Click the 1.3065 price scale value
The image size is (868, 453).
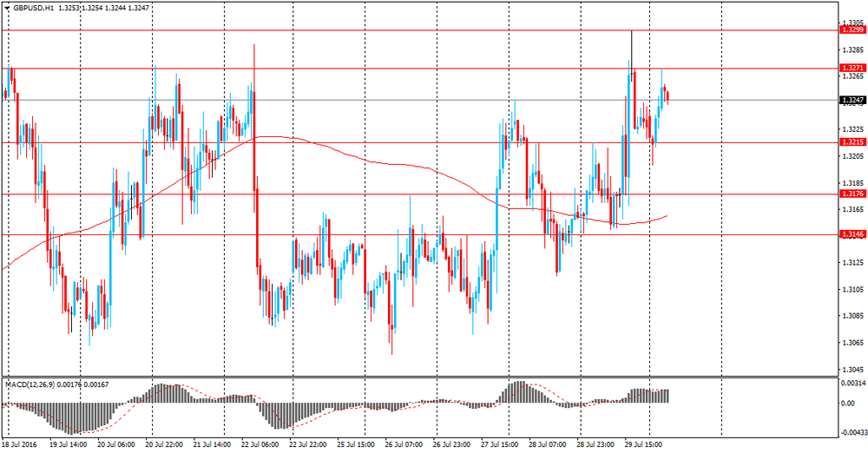(x=852, y=343)
